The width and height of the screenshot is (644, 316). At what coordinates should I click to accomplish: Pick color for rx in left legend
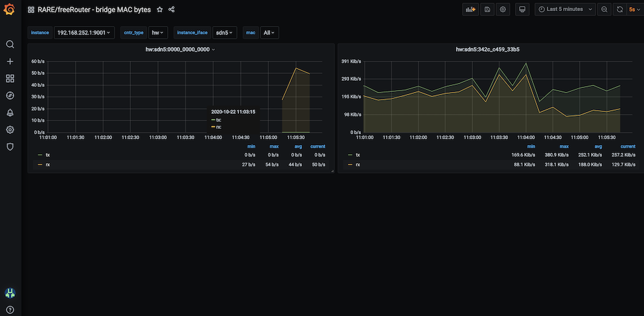tap(40, 165)
